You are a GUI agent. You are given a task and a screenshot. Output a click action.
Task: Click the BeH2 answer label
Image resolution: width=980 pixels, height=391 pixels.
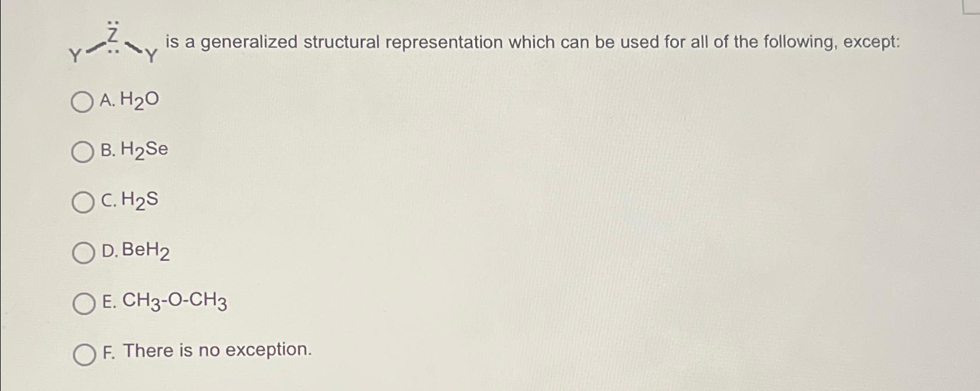pos(145,251)
